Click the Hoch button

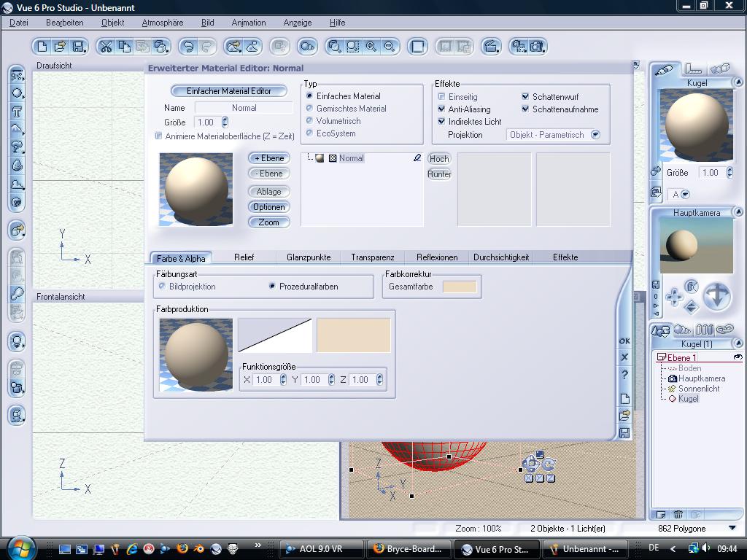coord(439,158)
